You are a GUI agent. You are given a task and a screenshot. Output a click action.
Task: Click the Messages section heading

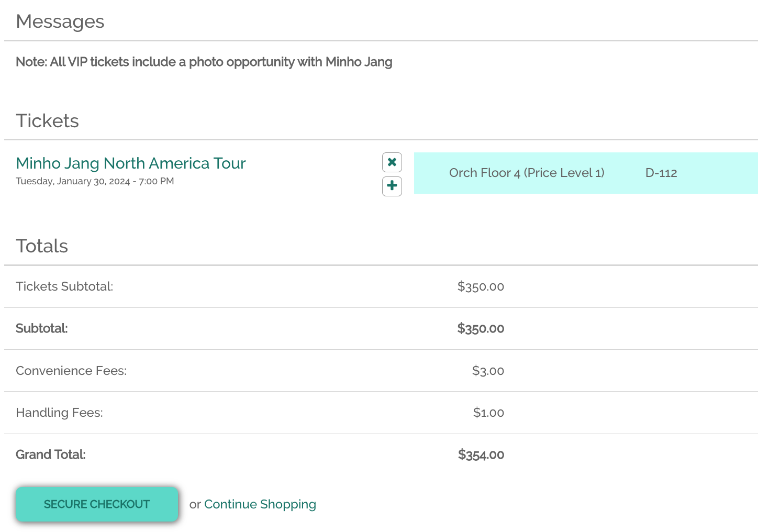click(60, 21)
